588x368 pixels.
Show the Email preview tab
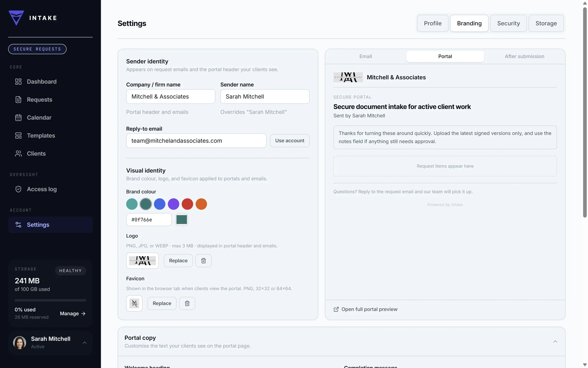pyautogui.click(x=365, y=56)
